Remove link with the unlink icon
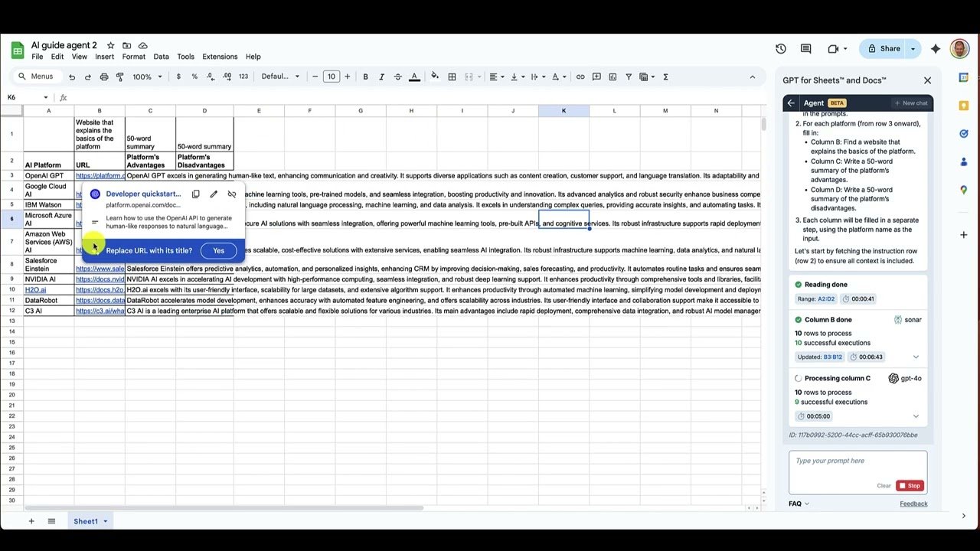Viewport: 980px width, 551px height. coord(232,194)
